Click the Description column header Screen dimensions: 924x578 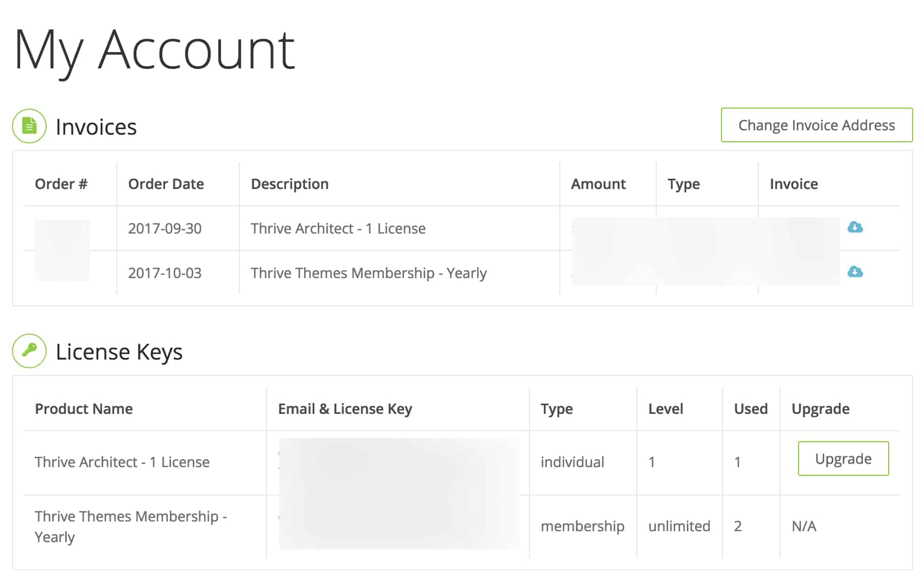tap(289, 184)
